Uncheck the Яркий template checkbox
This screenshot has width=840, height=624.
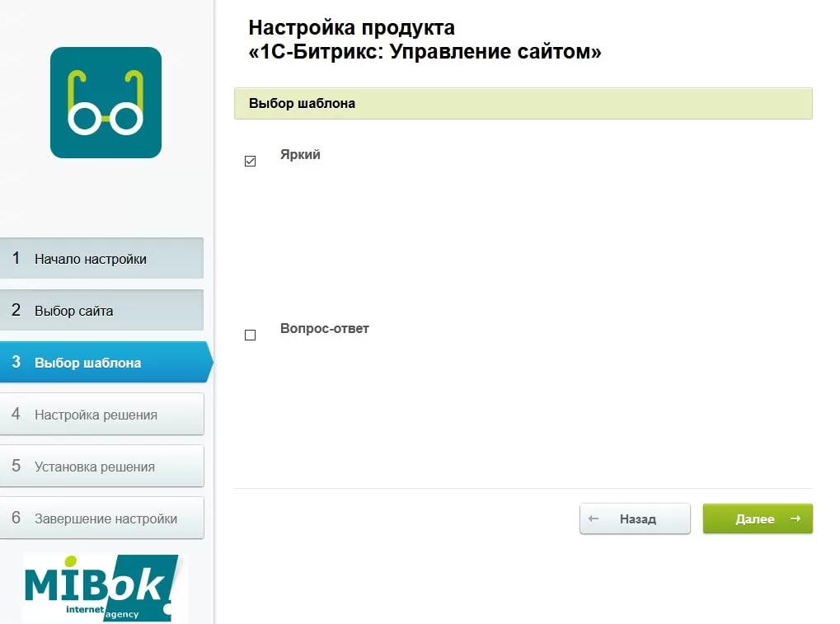coord(250,162)
